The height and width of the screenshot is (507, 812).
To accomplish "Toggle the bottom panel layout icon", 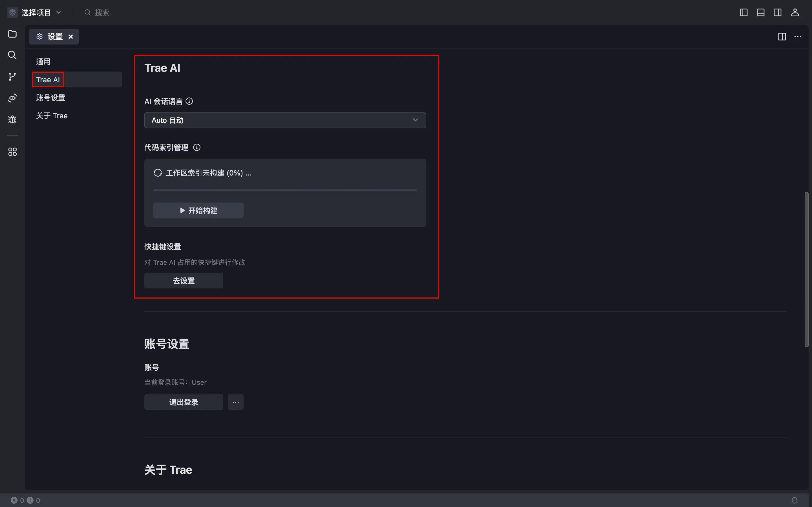I will click(x=760, y=13).
